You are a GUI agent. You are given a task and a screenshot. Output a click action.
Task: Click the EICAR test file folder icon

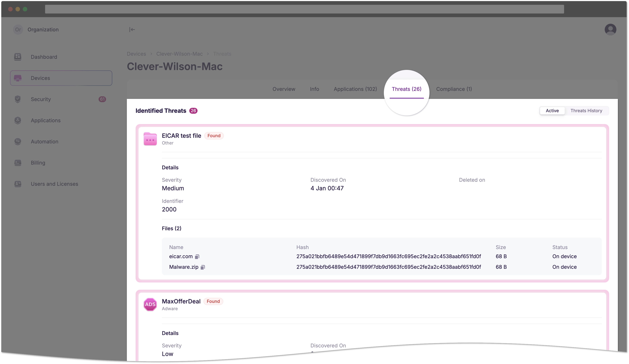click(150, 139)
